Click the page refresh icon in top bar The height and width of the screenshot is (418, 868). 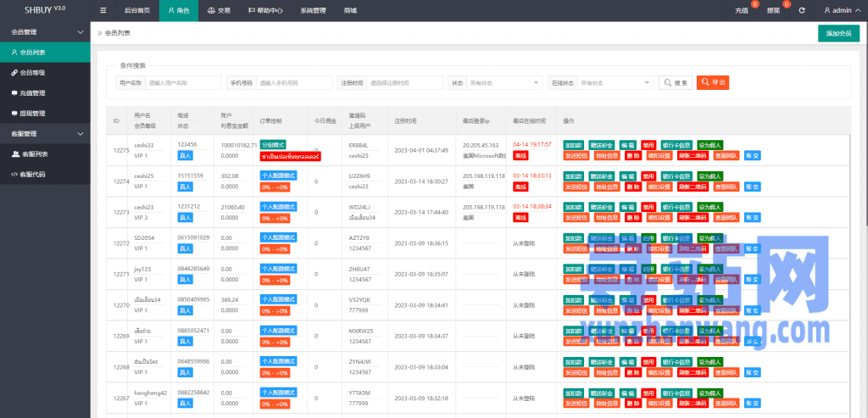click(x=802, y=10)
